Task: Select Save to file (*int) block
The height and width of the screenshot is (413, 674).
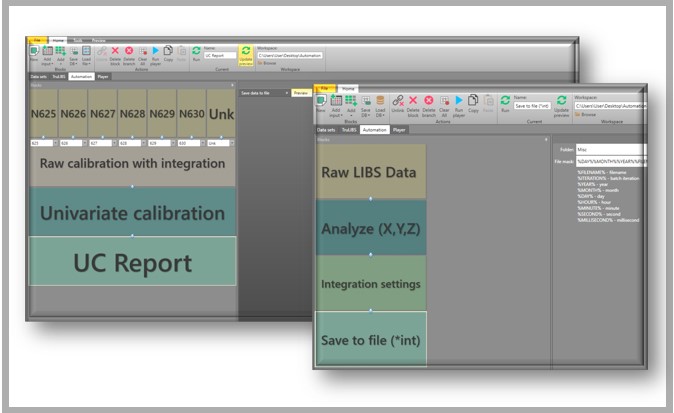Action: click(371, 339)
